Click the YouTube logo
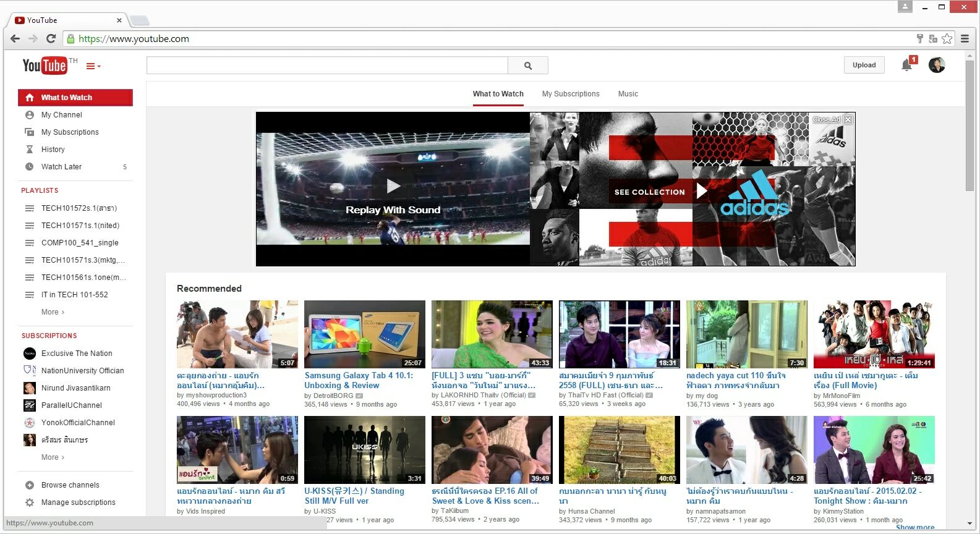 point(45,66)
